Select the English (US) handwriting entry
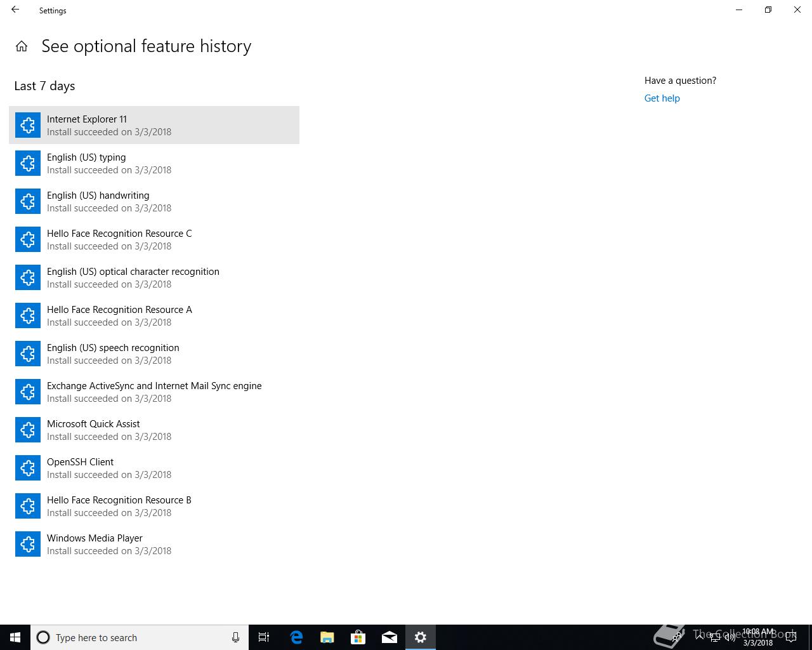 (154, 201)
